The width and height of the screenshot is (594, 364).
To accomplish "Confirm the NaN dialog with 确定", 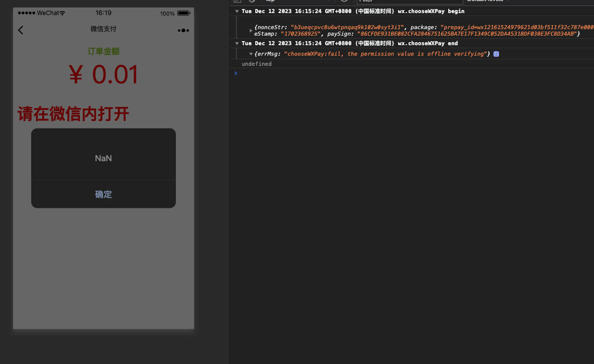I will (x=104, y=194).
